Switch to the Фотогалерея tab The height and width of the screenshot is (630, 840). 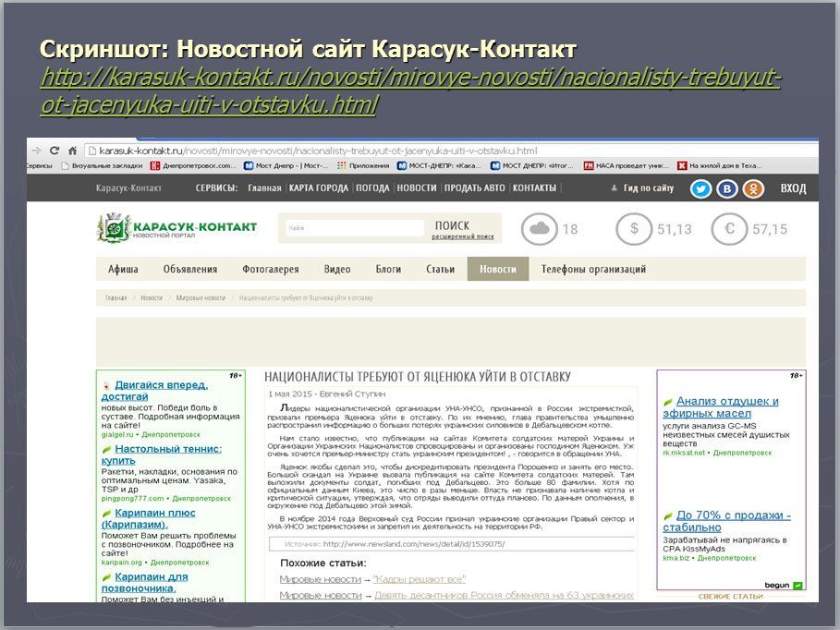[270, 270]
